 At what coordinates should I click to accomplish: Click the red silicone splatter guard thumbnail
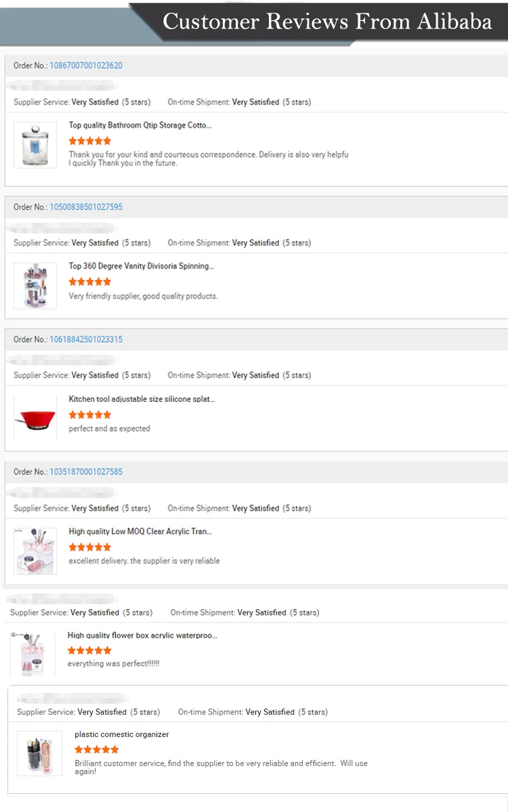pos(35,418)
